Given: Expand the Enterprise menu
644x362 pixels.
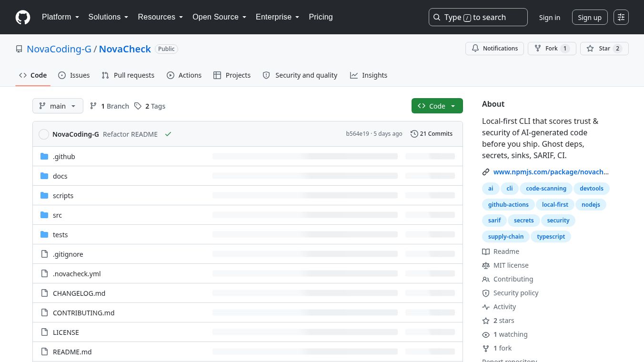Looking at the screenshot, I should pos(278,17).
